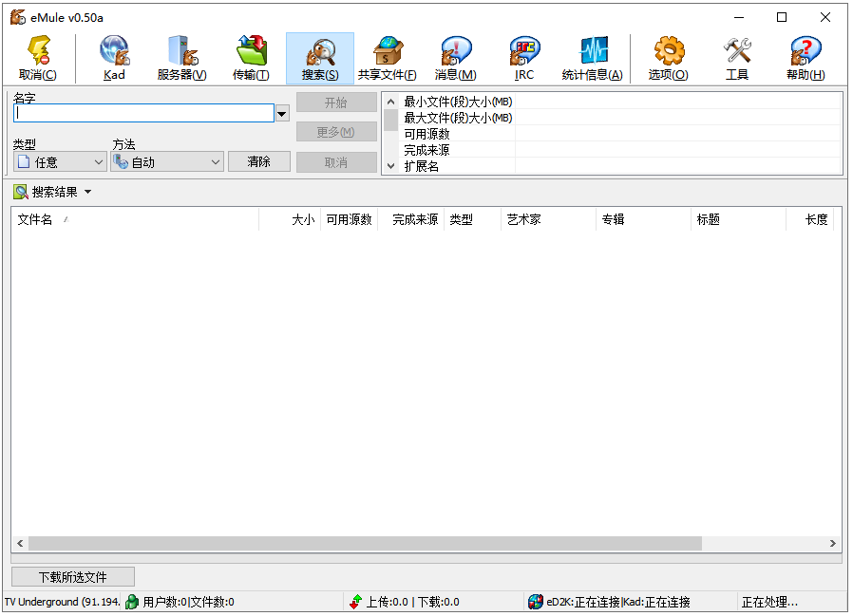Click results horizontal scrollbar right arrow
The height and width of the screenshot is (616, 853).
click(833, 543)
